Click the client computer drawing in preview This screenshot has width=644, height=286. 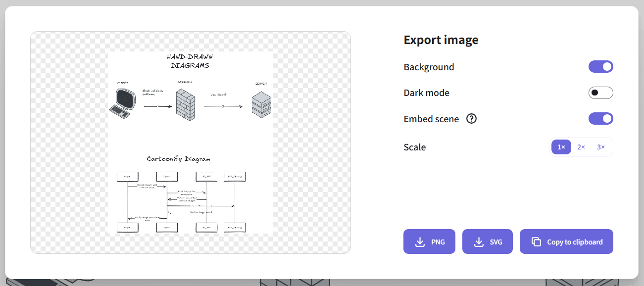(x=121, y=103)
